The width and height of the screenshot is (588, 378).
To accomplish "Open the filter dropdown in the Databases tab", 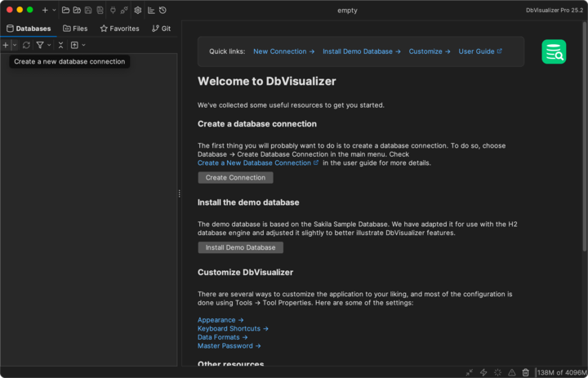I will pyautogui.click(x=49, y=45).
